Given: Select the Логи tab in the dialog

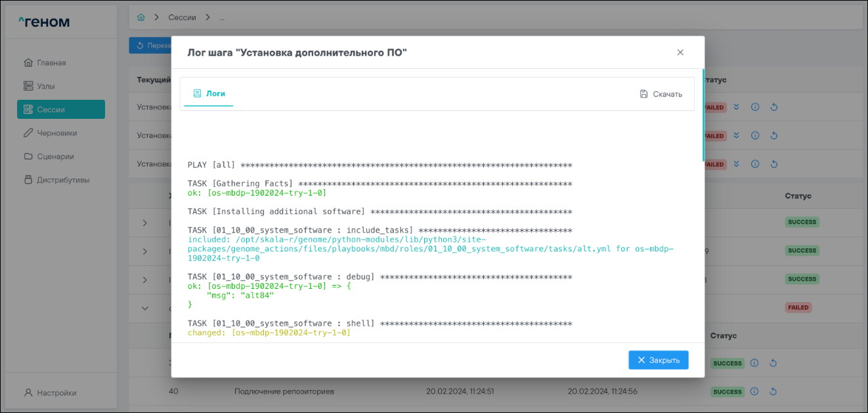Looking at the screenshot, I should tap(209, 94).
